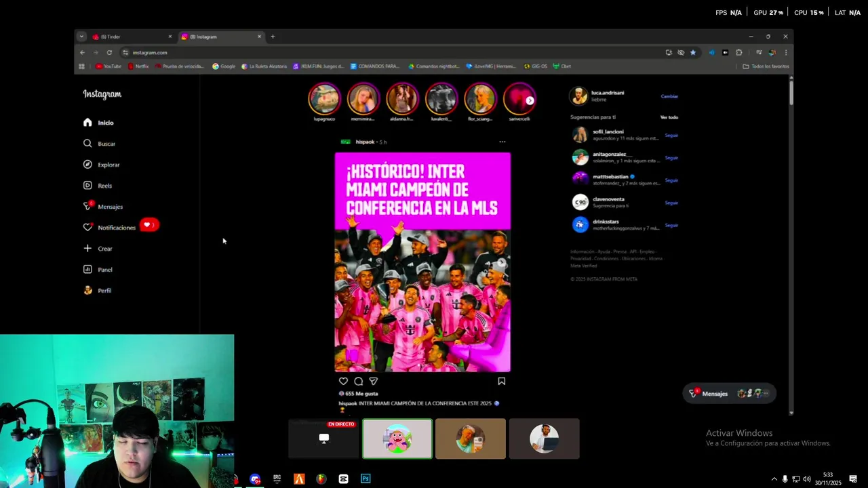Go back with browser back arrow
868x488 pixels.
(82, 52)
